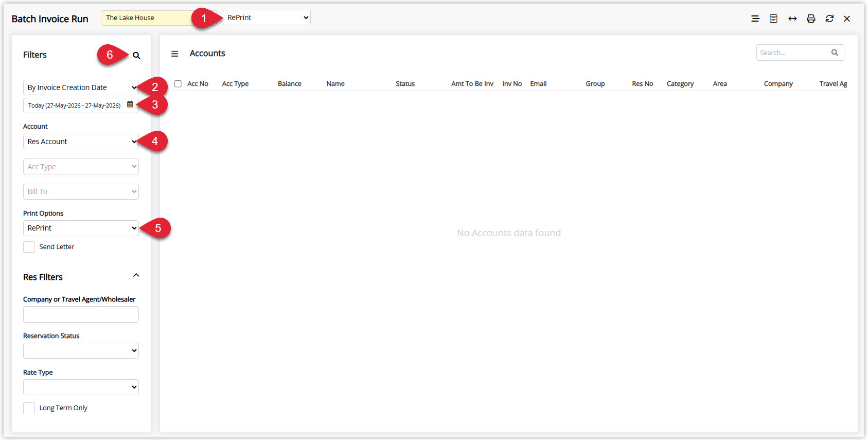Image resolution: width=868 pixels, height=441 pixels.
Task: Sort by Name column header
Action: coord(335,84)
